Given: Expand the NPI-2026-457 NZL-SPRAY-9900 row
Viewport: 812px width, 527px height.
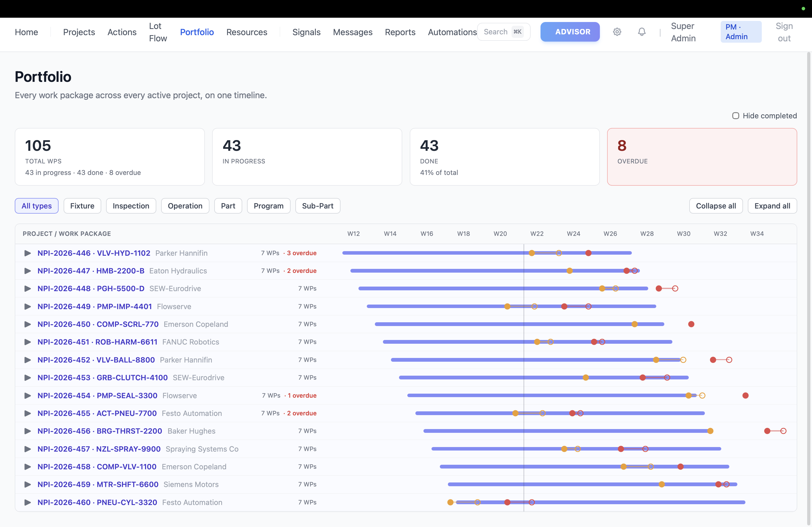Looking at the screenshot, I should coord(28,449).
